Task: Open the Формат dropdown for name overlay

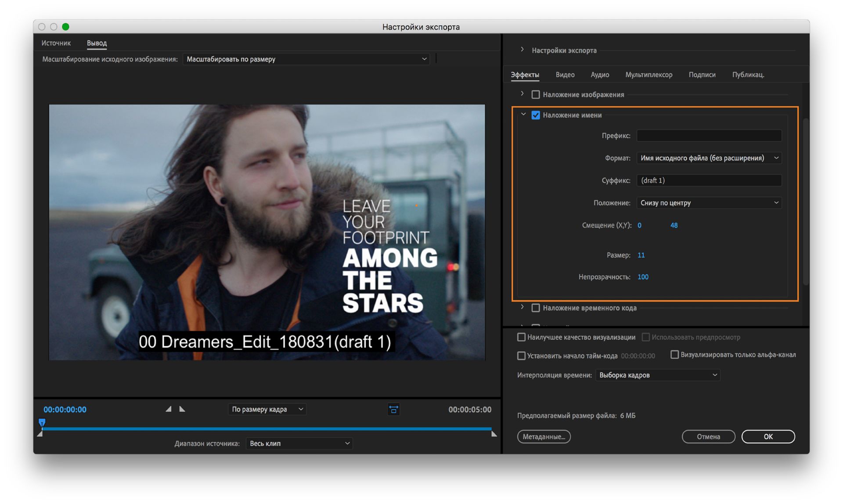Action: (x=709, y=158)
